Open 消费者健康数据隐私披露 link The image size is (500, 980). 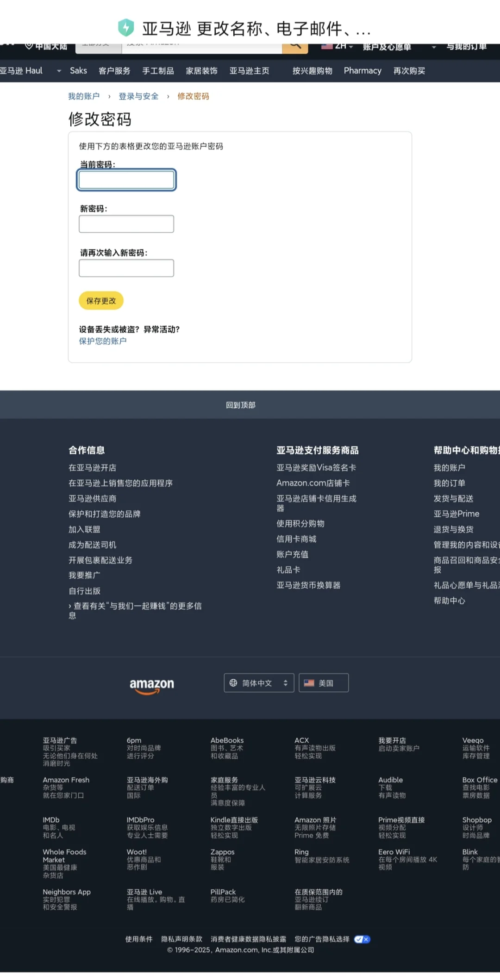248,939
